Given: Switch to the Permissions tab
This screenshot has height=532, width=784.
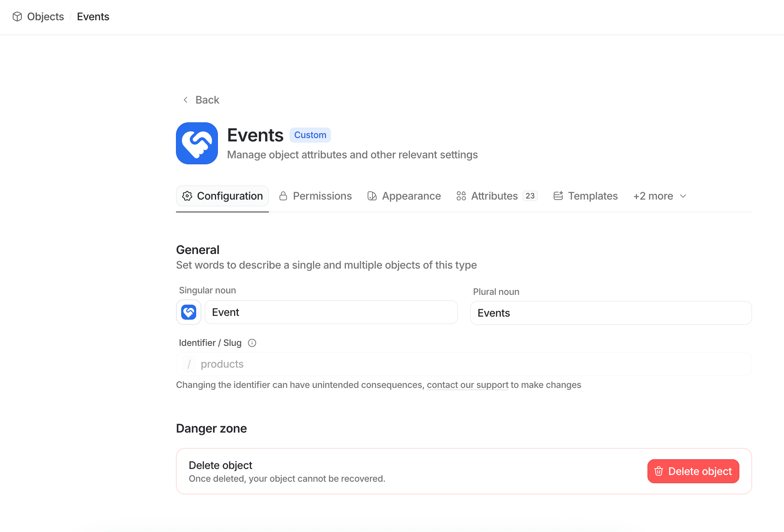Looking at the screenshot, I should tap(323, 196).
